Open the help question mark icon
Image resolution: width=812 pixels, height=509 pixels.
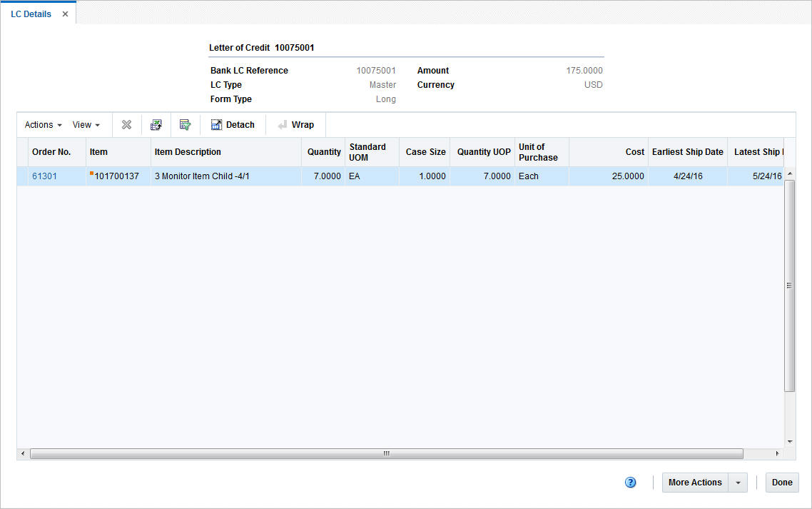(630, 483)
